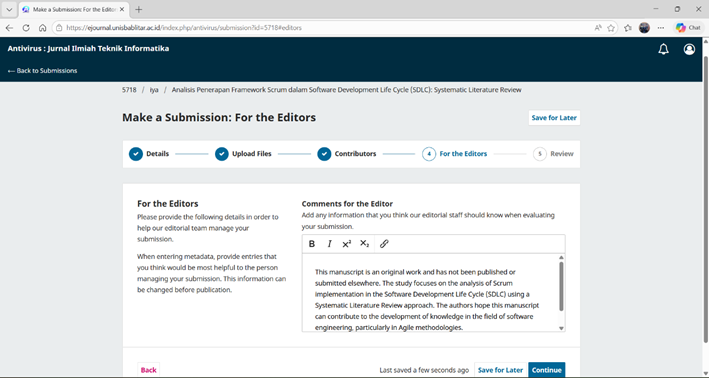Open browser settings and more menu

click(x=661, y=28)
